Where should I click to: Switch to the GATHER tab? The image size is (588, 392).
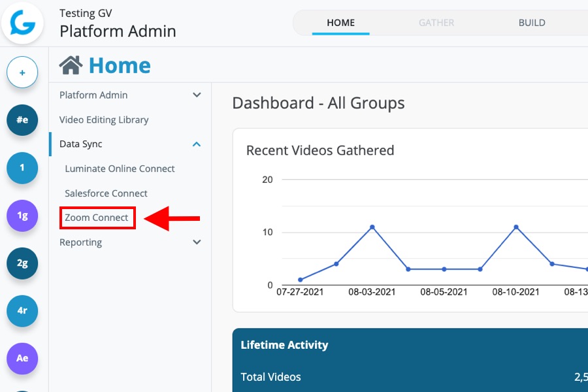coord(436,22)
